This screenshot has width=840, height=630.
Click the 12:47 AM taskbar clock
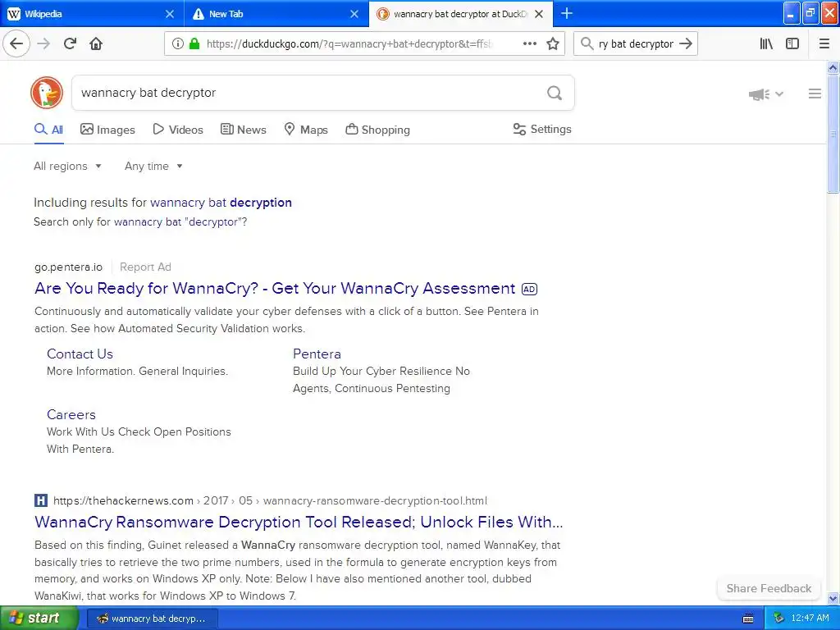pos(810,619)
